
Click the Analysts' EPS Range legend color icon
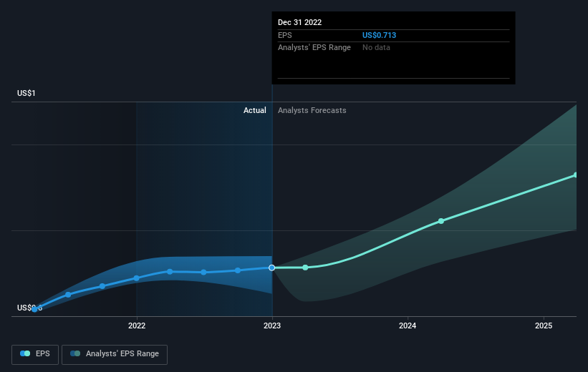click(75, 353)
